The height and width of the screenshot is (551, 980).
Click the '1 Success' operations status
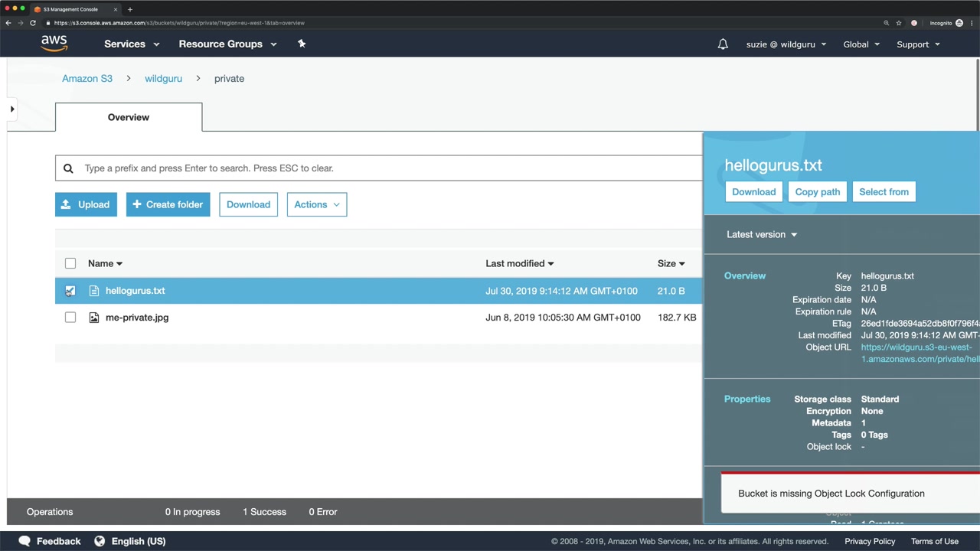pyautogui.click(x=264, y=512)
